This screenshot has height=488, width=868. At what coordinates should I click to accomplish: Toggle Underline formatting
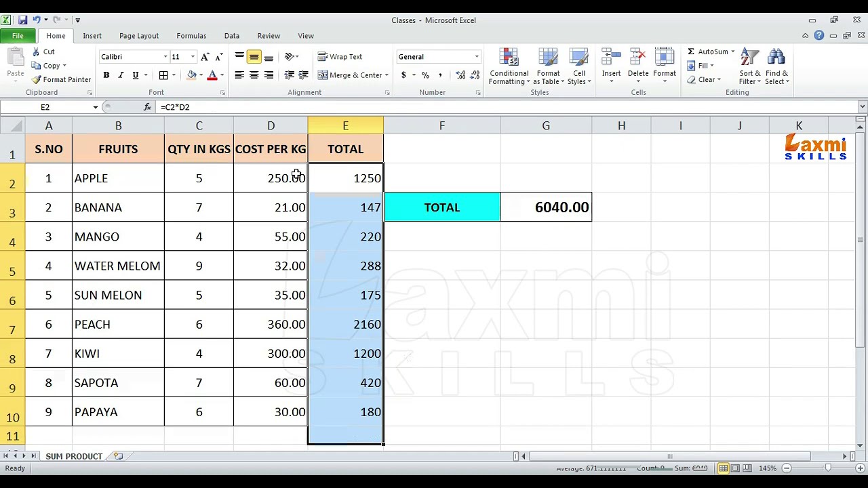pyautogui.click(x=136, y=75)
